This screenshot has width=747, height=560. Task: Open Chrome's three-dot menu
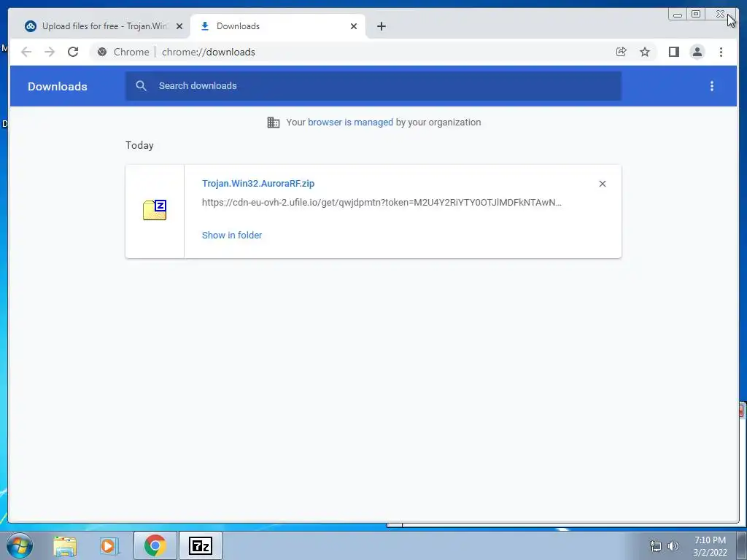click(721, 52)
